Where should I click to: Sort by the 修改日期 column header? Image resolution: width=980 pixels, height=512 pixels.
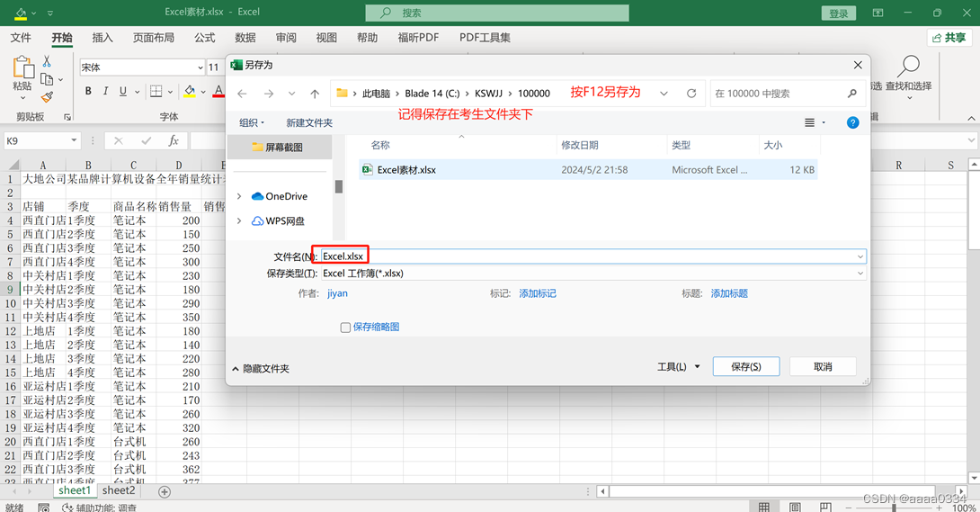[x=580, y=145]
